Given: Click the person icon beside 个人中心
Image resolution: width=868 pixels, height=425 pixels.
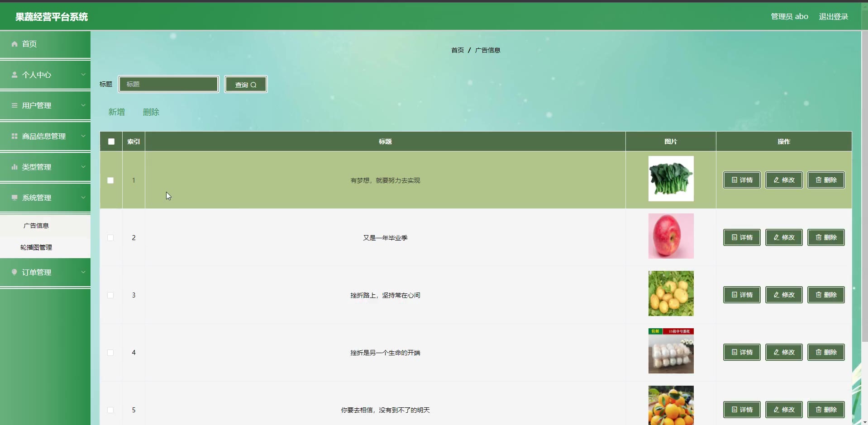Looking at the screenshot, I should pyautogui.click(x=14, y=75).
